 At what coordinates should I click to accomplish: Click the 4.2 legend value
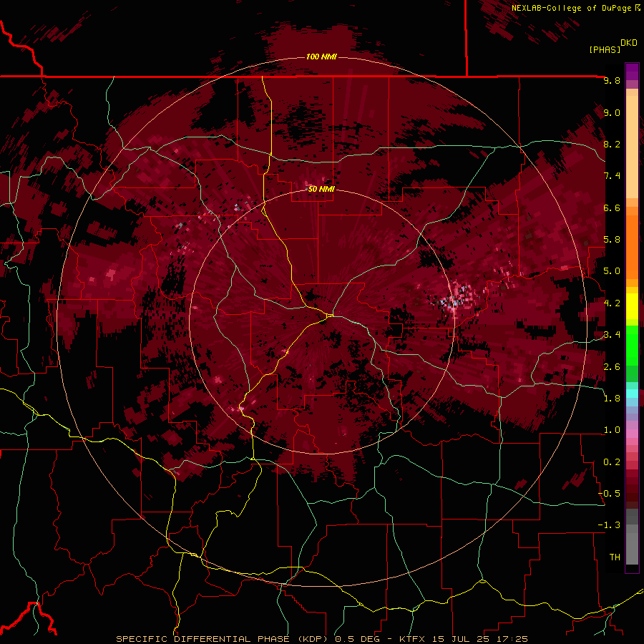[612, 303]
